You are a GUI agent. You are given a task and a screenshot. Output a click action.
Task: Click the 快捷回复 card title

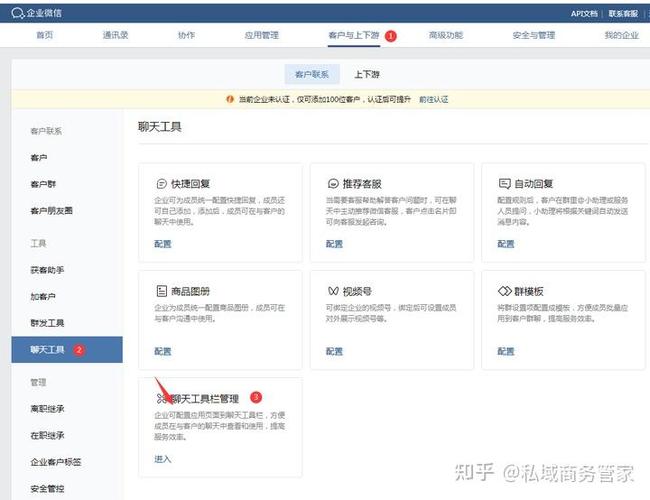coord(191,184)
